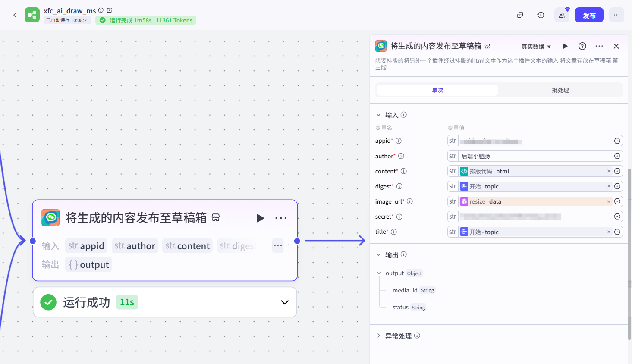Click the node's left input port

(x=33, y=241)
